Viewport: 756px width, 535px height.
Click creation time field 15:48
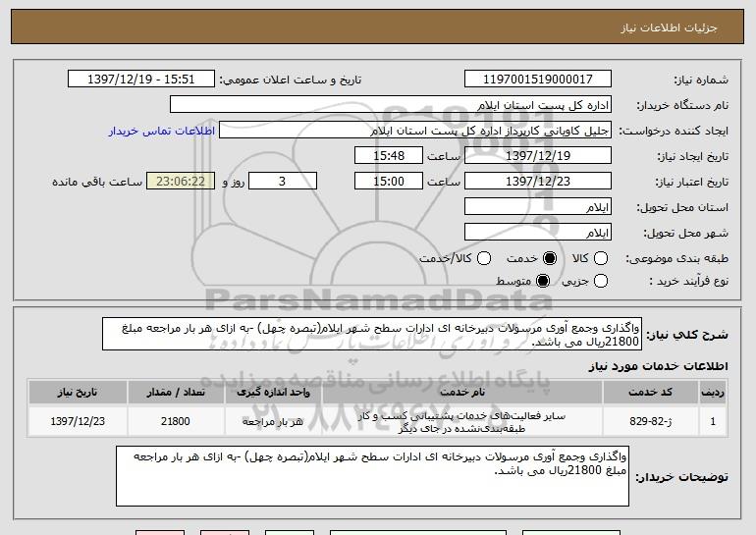click(389, 156)
